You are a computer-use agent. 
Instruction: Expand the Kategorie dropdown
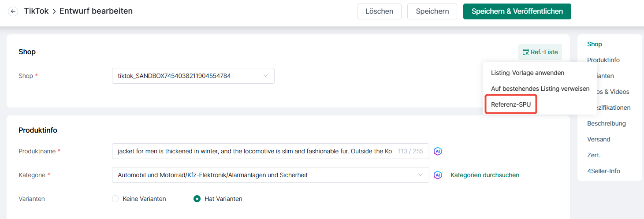(x=270, y=175)
